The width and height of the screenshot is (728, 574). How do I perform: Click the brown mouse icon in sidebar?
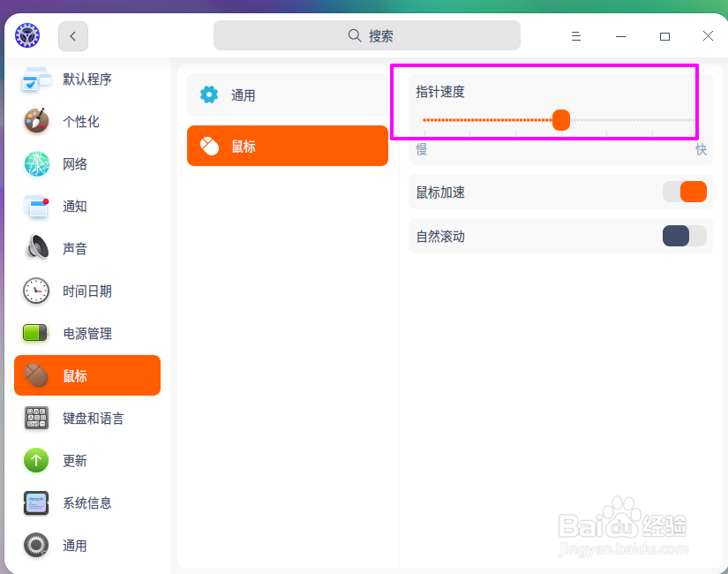[36, 375]
